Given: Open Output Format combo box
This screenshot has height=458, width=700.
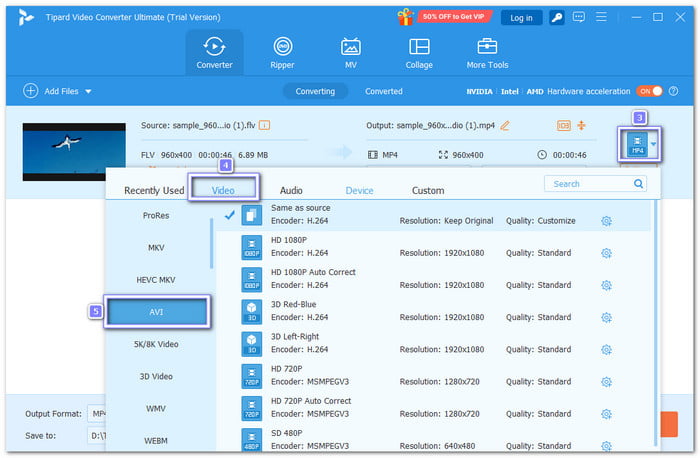Looking at the screenshot, I should [x=96, y=414].
